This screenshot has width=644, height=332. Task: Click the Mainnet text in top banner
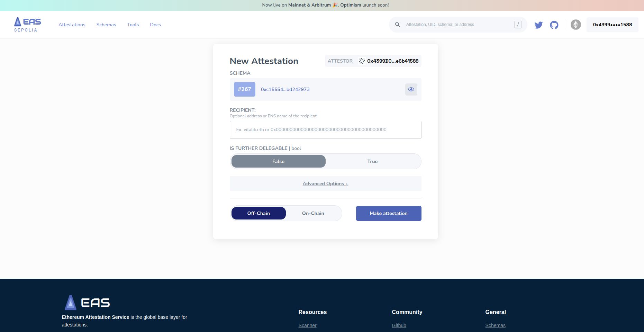[297, 5]
